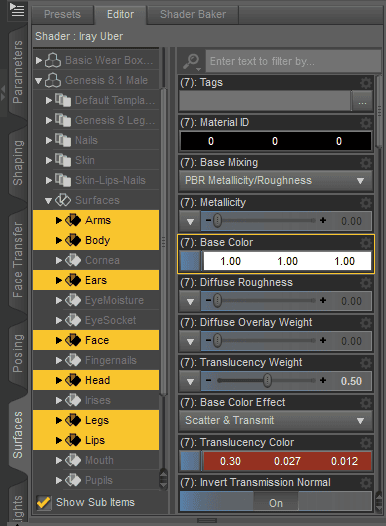Switch to the Shader Baker tab
The width and height of the screenshot is (386, 526).
193,14
